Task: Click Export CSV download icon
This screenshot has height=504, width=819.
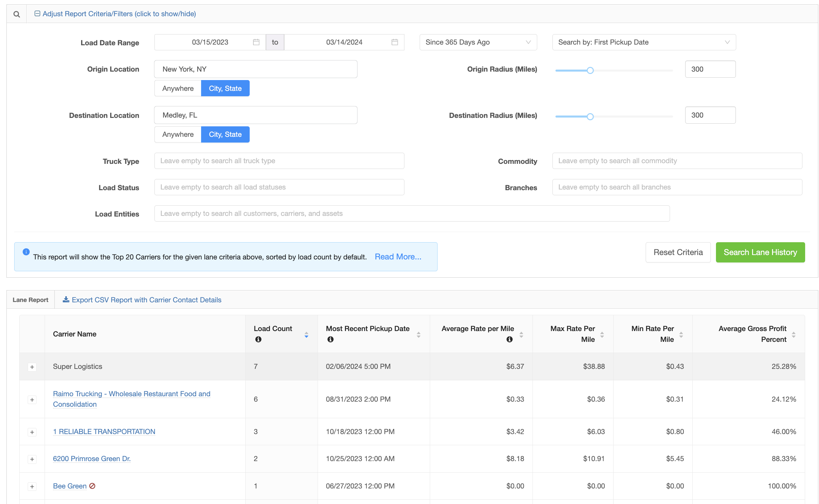Action: tap(66, 300)
